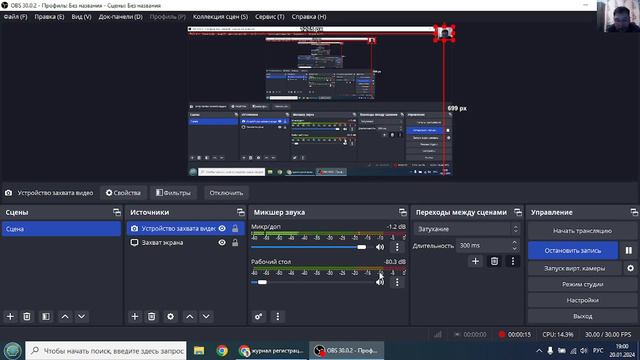Click Начать трансляцию button
The height and width of the screenshot is (360, 640).
click(582, 231)
